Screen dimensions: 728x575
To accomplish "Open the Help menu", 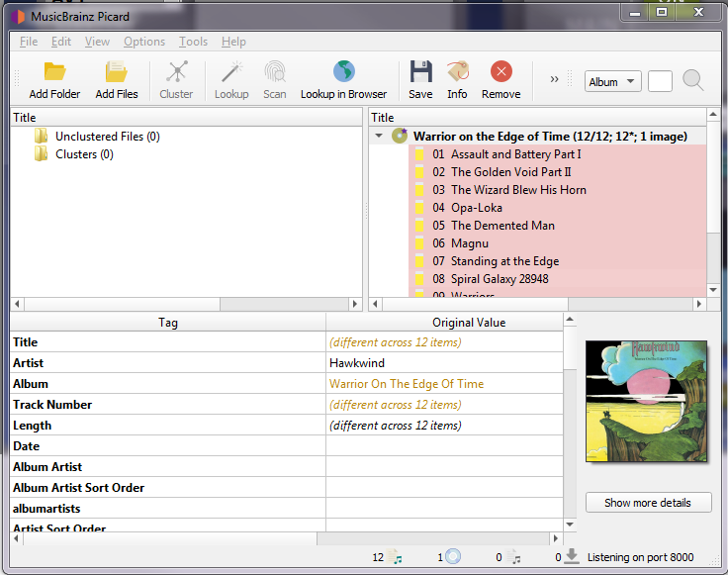I will [x=233, y=42].
